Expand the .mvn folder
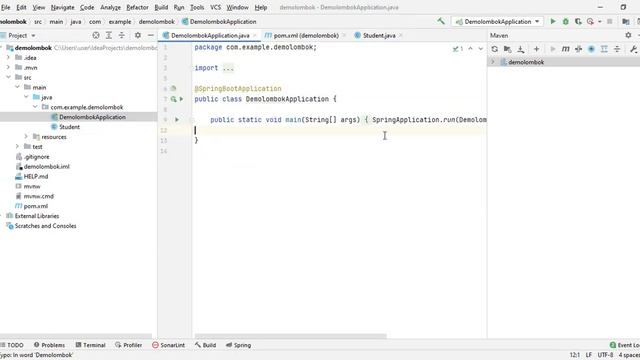Image resolution: width=640 pixels, height=360 pixels. [8, 67]
